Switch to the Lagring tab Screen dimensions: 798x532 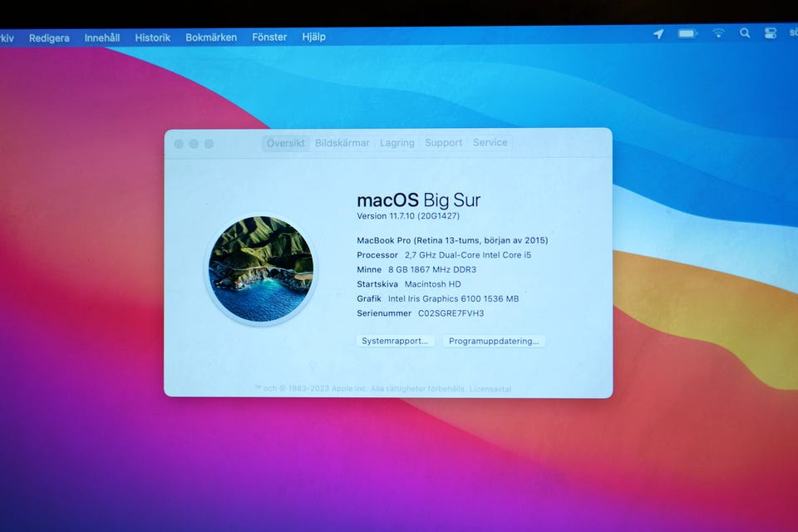coord(397,143)
